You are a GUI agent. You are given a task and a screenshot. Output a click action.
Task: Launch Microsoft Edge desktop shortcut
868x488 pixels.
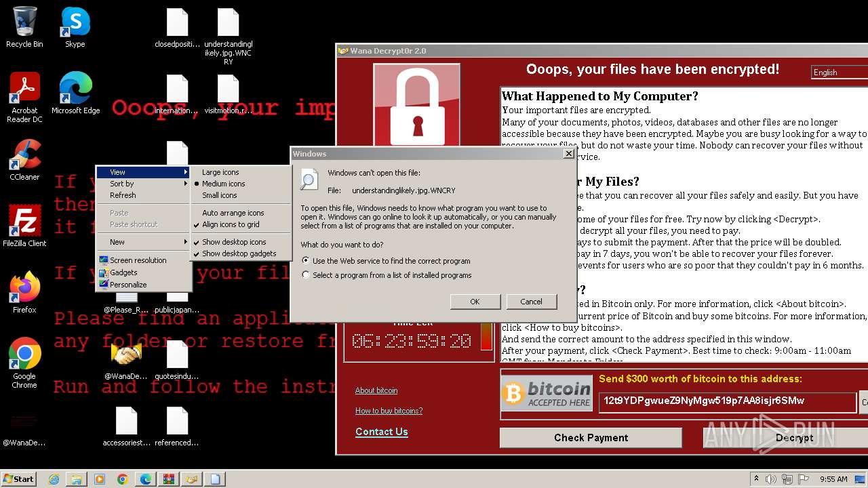click(75, 94)
